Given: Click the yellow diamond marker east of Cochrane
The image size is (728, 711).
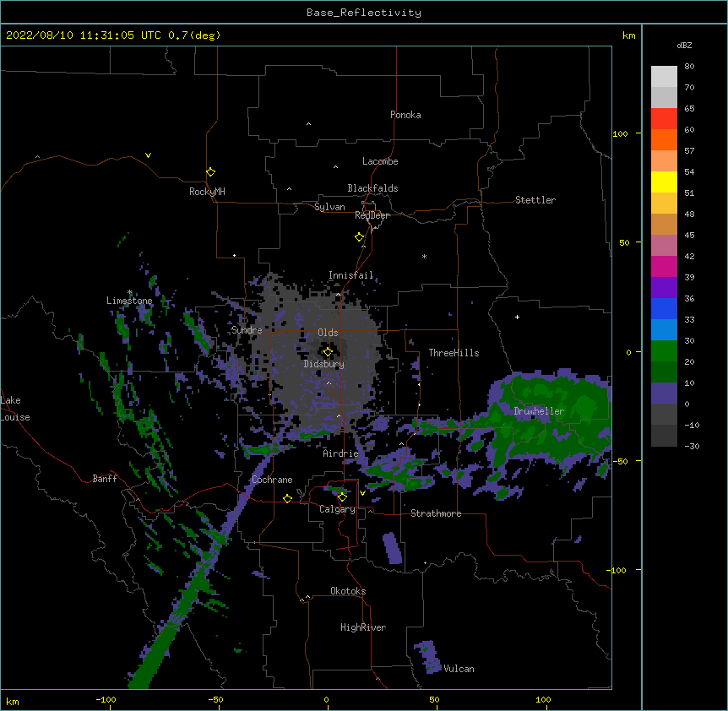Looking at the screenshot, I should (x=287, y=498).
